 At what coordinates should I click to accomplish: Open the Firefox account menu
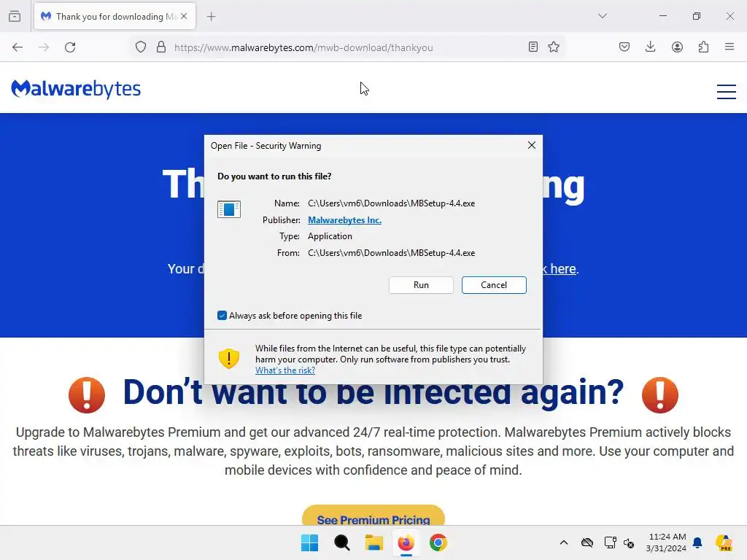pos(677,47)
